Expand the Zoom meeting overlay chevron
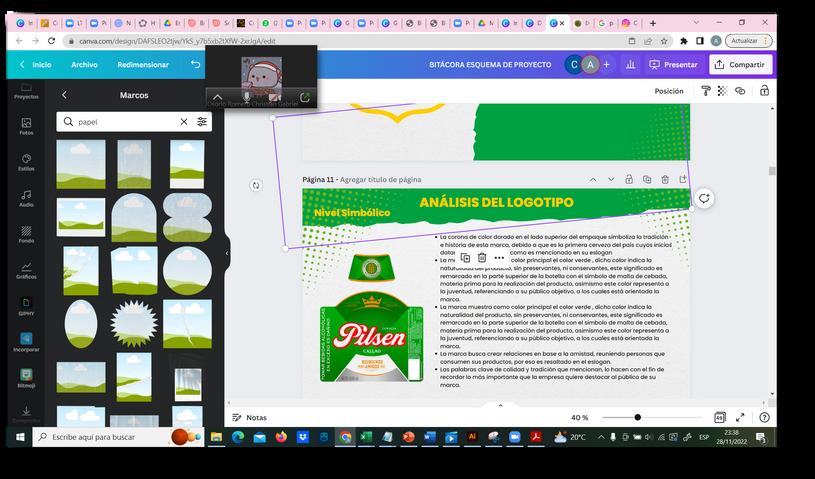The width and height of the screenshot is (815, 479). point(217,97)
